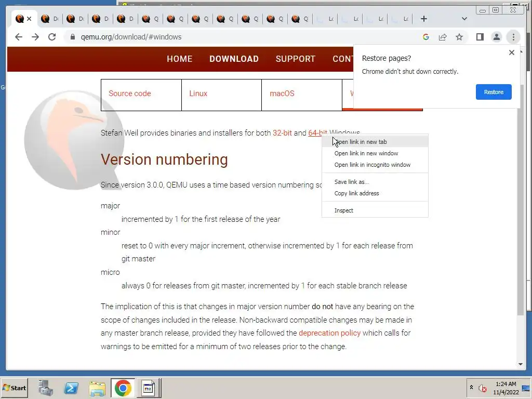Screen dimensions: 532x399
Task: Switch to the last loading tab
Action: click(400, 19)
